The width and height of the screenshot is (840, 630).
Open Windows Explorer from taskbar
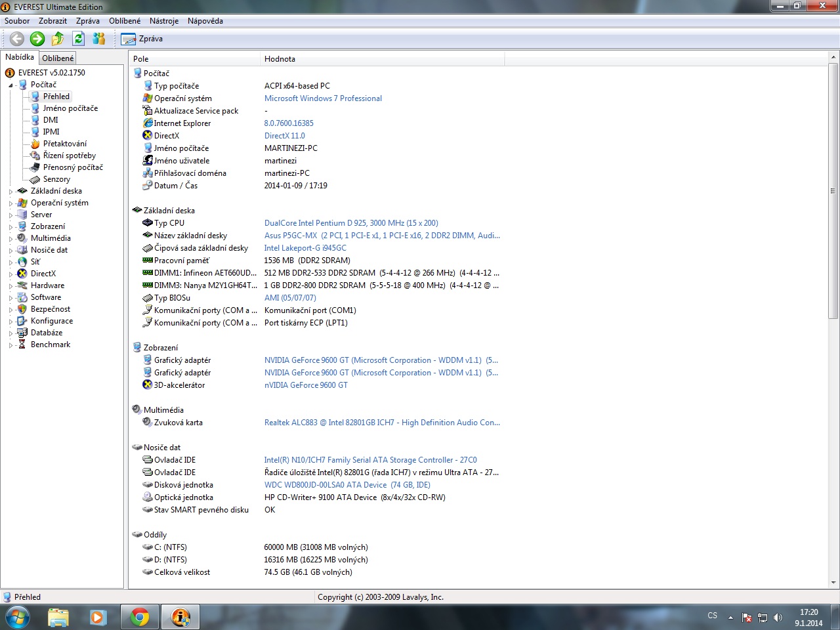pyautogui.click(x=58, y=617)
